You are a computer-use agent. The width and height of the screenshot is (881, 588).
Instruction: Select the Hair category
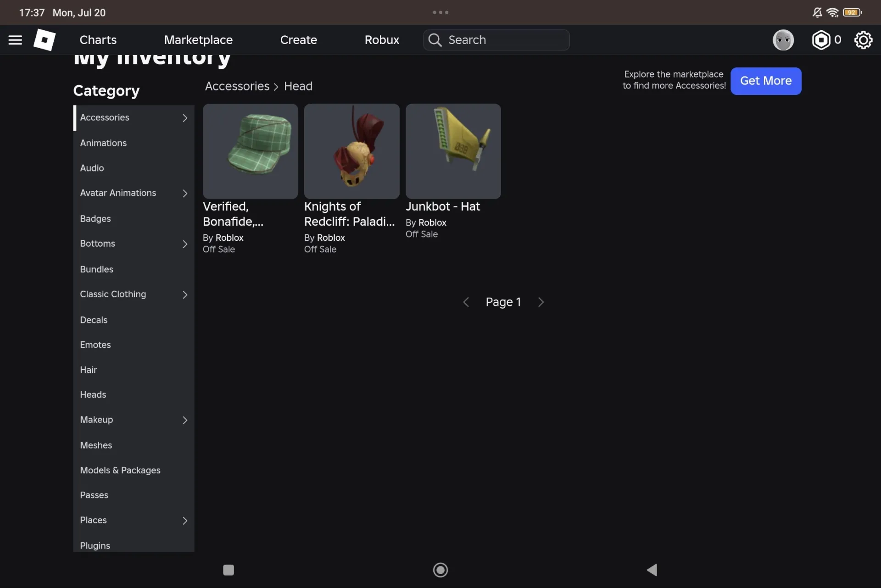point(134,370)
